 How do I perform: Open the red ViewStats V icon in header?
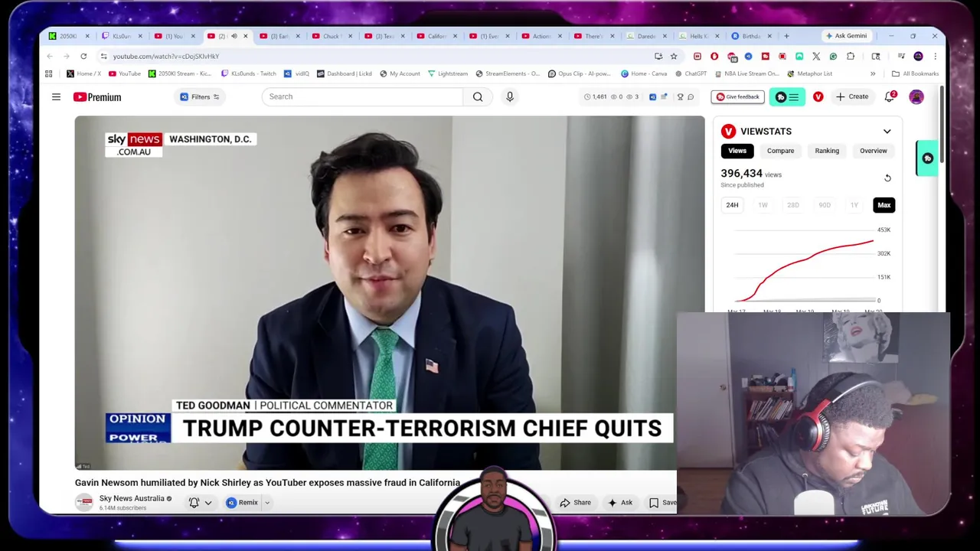818,97
